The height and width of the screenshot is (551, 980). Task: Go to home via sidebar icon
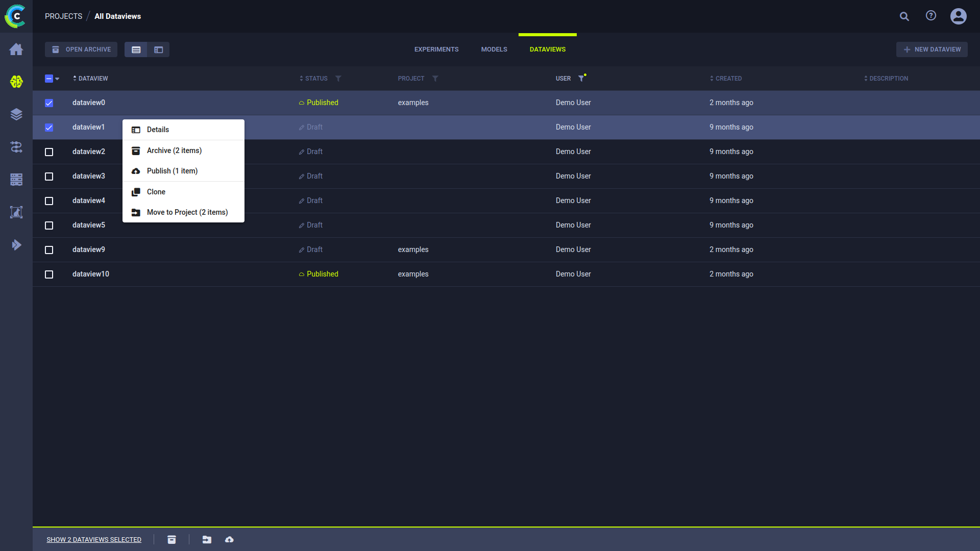pyautogui.click(x=16, y=49)
